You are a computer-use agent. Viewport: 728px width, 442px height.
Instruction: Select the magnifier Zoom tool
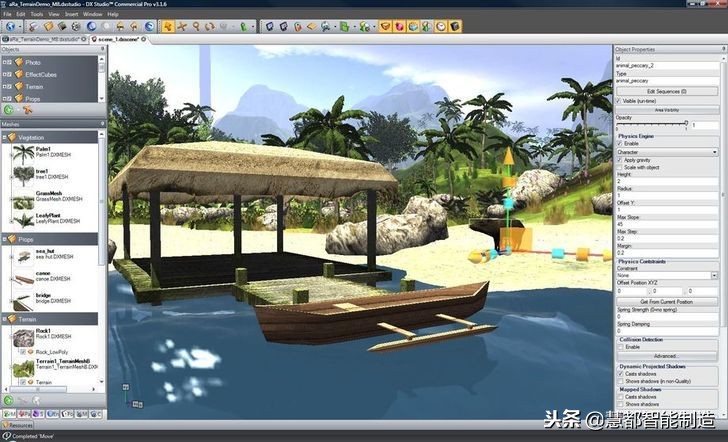pyautogui.click(x=196, y=26)
